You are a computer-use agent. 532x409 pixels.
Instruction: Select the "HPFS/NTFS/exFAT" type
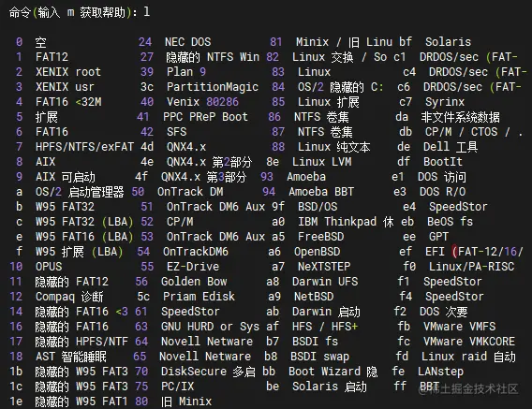coord(84,147)
